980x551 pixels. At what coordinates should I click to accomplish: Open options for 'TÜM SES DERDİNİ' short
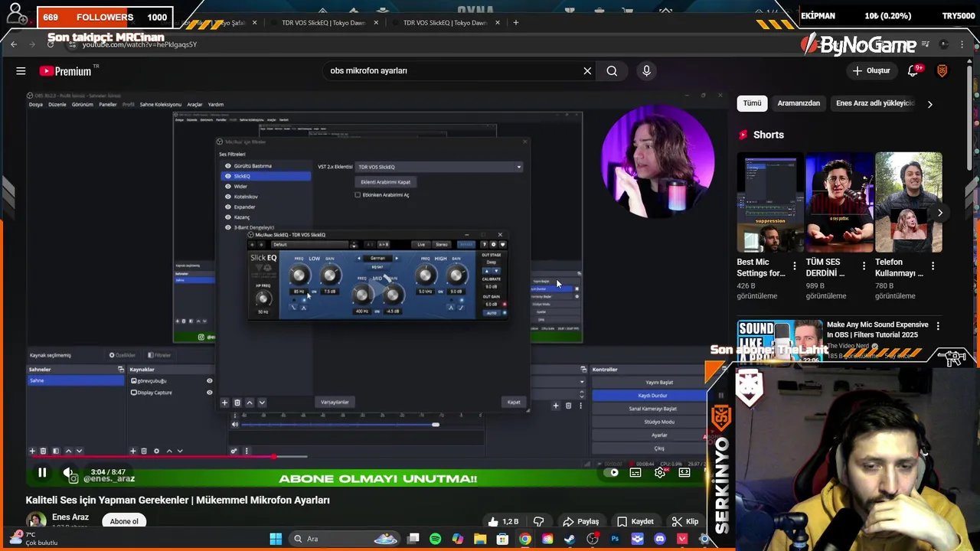[864, 266]
